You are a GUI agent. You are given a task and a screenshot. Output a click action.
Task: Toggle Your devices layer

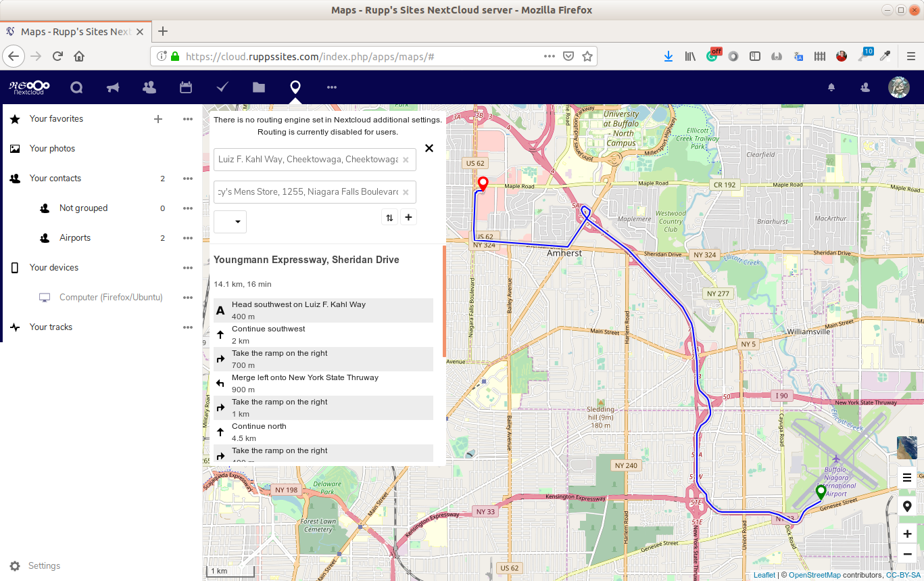coord(54,268)
